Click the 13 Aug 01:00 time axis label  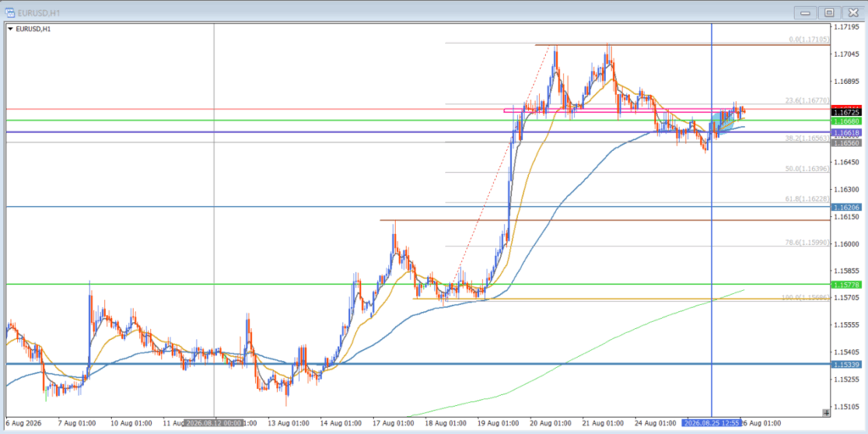[287, 423]
